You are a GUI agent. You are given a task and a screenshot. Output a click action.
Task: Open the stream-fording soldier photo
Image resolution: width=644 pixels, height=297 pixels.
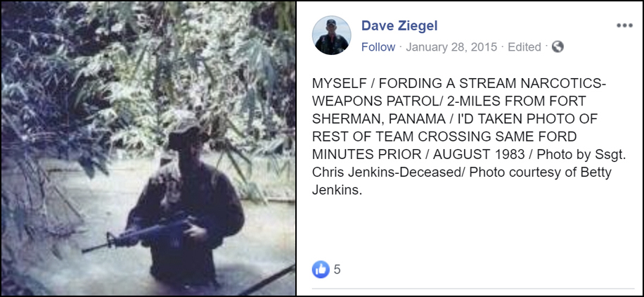pos(148,148)
